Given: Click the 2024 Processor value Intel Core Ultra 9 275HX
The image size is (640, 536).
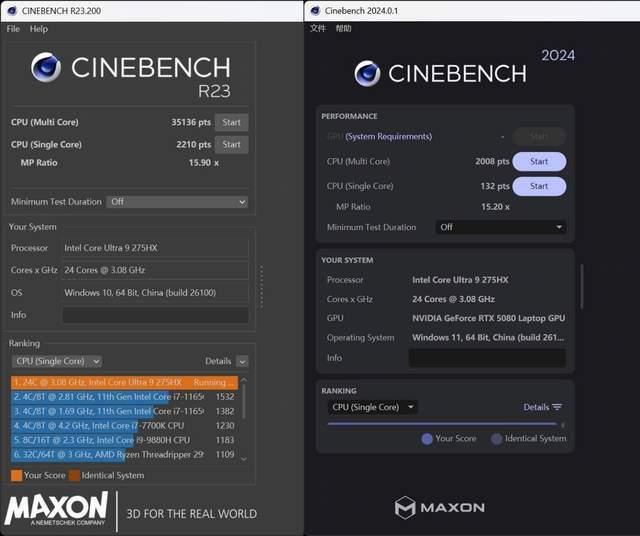Looking at the screenshot, I should (x=460, y=280).
